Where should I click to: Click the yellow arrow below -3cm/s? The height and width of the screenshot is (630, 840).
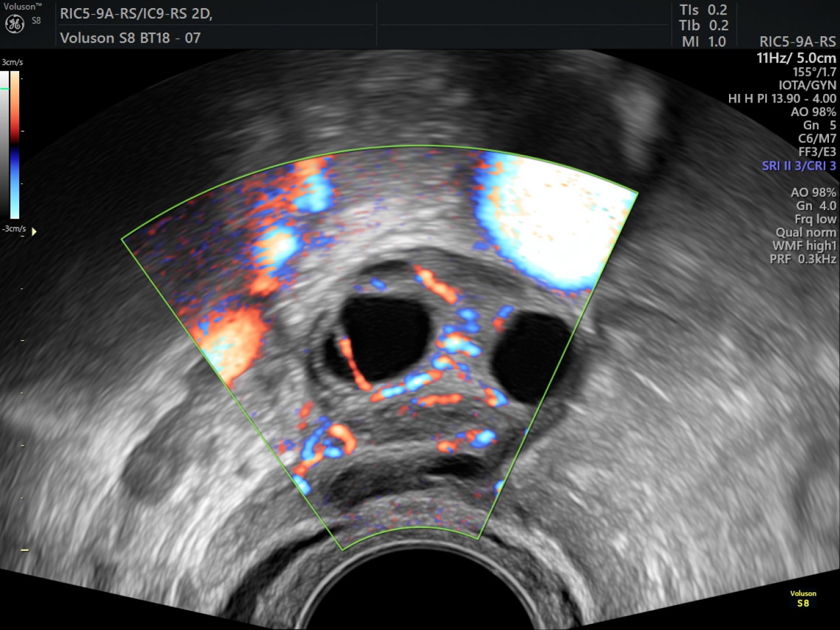coord(34,231)
